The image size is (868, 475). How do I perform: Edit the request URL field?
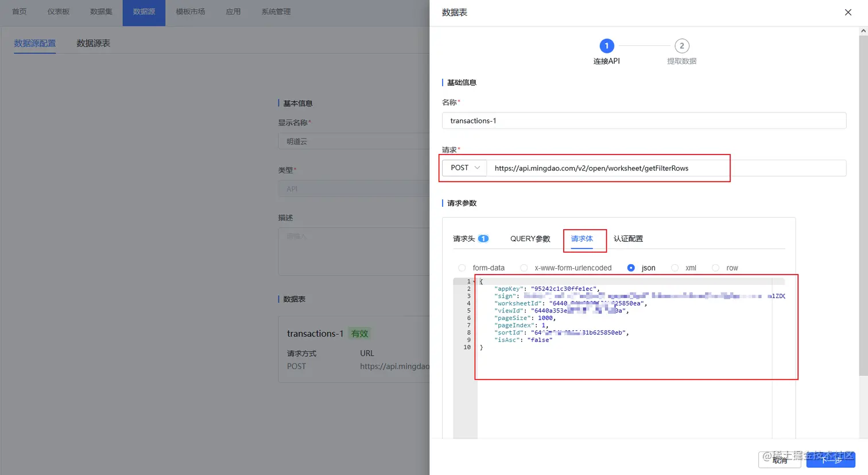click(666, 168)
